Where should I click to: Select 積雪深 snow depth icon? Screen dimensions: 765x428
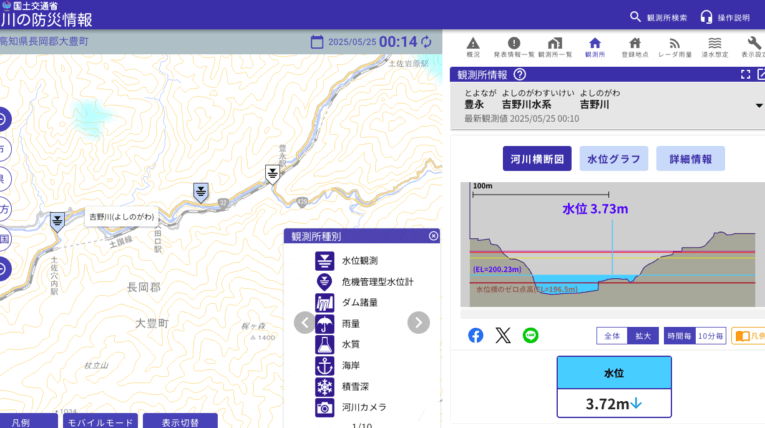[x=324, y=387]
